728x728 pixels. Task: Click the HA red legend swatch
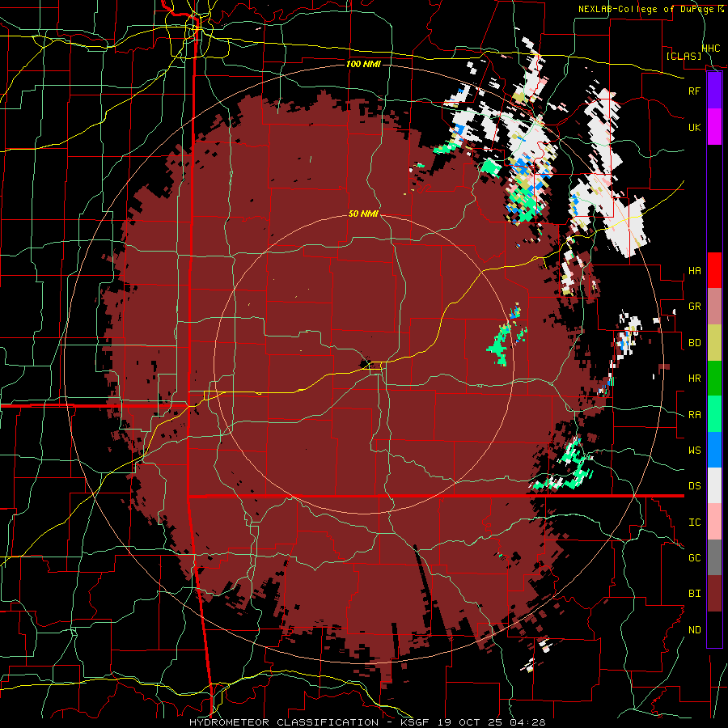714,270
